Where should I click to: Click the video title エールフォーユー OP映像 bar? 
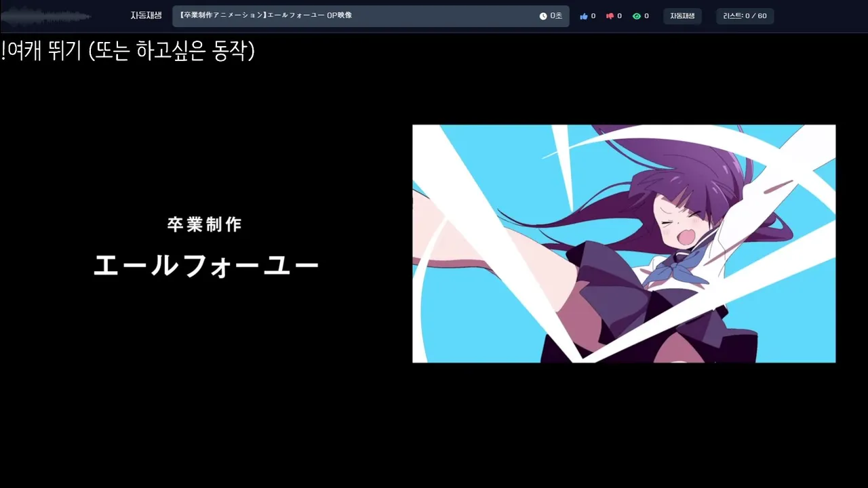coord(370,16)
